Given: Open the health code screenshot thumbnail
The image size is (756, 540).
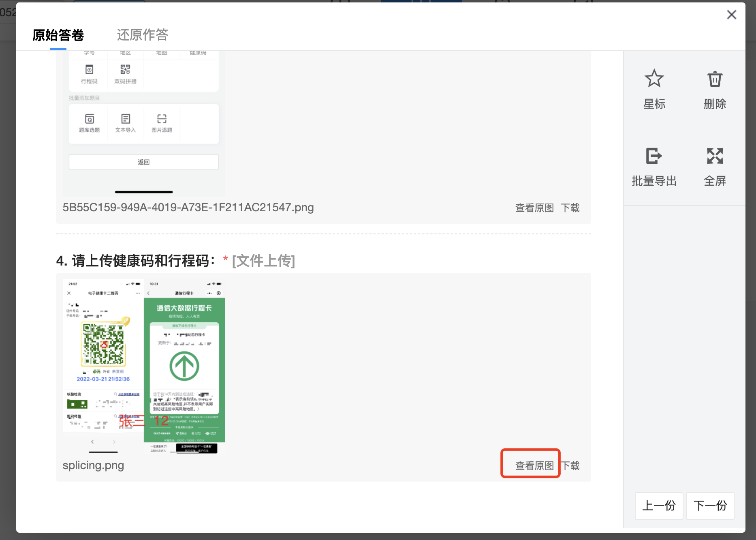Looking at the screenshot, I should point(103,366).
